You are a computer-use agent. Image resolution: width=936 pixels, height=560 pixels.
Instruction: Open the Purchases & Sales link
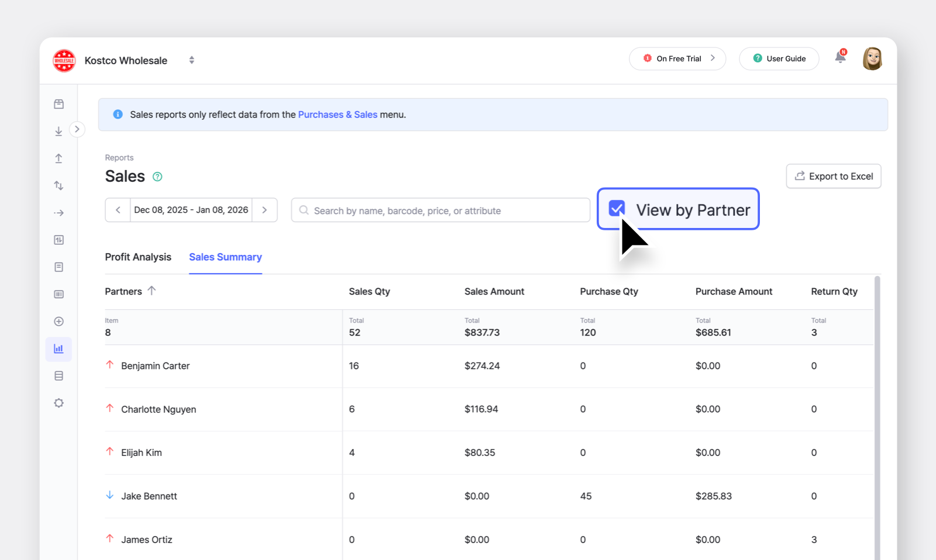[338, 115]
